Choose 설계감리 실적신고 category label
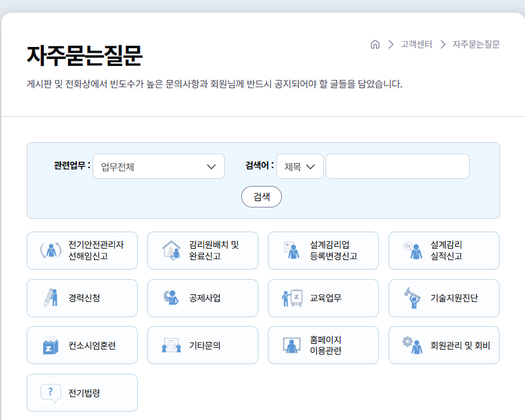This screenshot has width=525, height=420. tap(446, 250)
